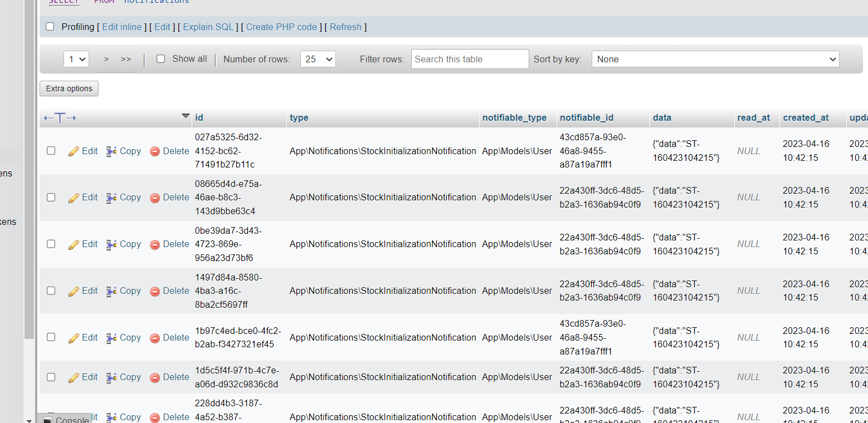
Task: Delete the row with id 1b97c4ed-bce0
Action: tap(169, 337)
